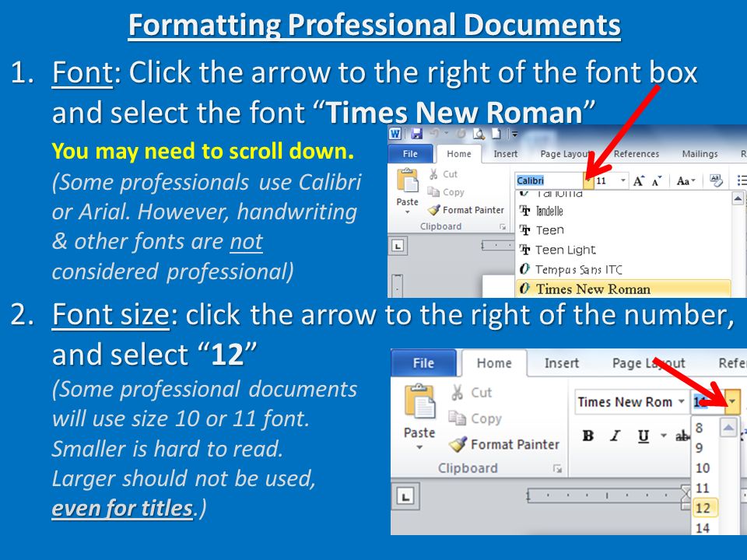Image resolution: width=747 pixels, height=560 pixels.
Task: Open Page Layout tab in the upper Word screenshot
Action: point(566,154)
